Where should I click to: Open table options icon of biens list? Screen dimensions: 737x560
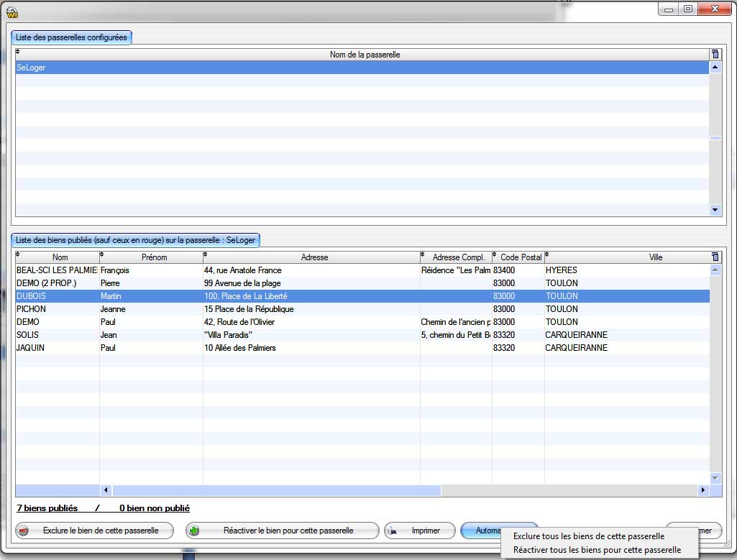715,257
